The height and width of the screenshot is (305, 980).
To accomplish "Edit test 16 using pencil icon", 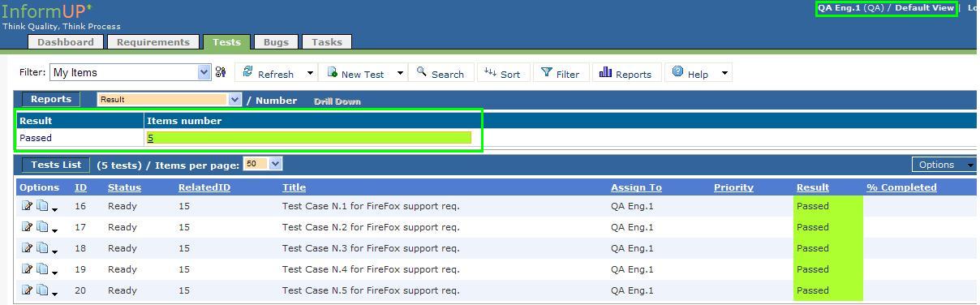I will (x=27, y=206).
